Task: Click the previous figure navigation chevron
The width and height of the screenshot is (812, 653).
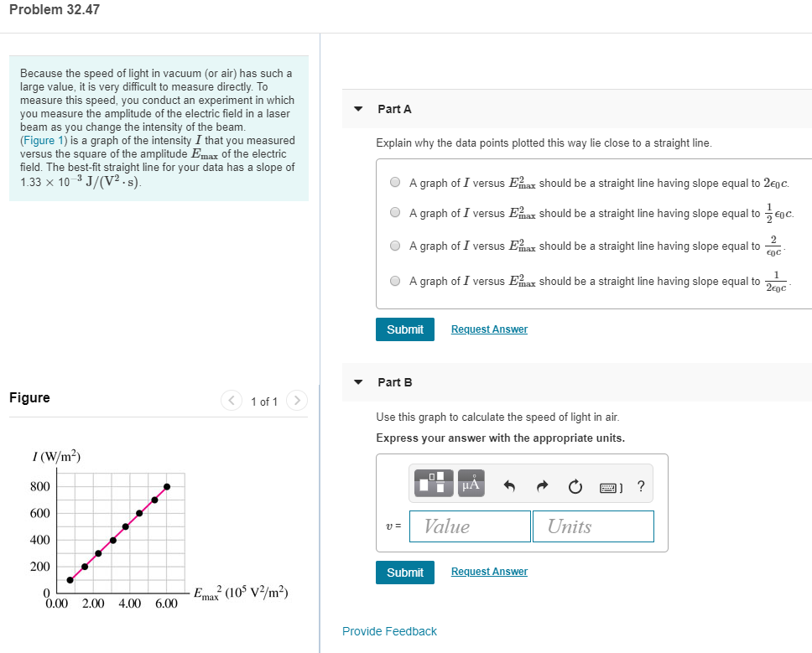Action: [231, 401]
